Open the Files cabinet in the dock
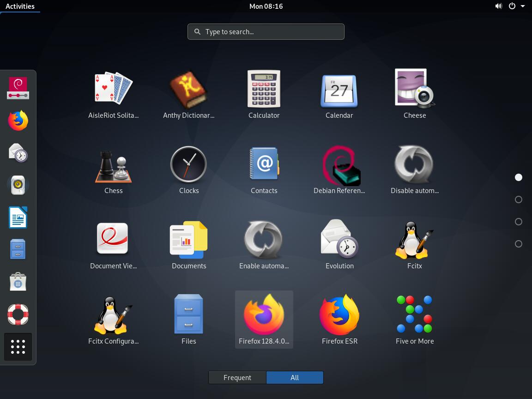 (x=18, y=249)
